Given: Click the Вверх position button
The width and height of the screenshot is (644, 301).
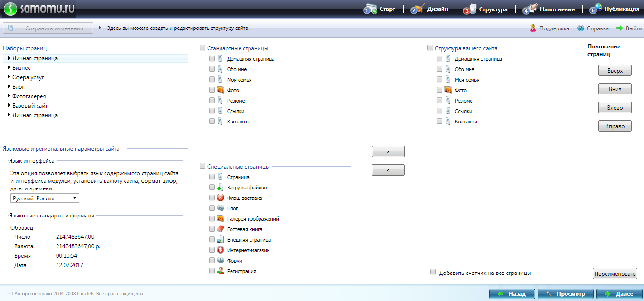Looking at the screenshot, I should point(615,70).
